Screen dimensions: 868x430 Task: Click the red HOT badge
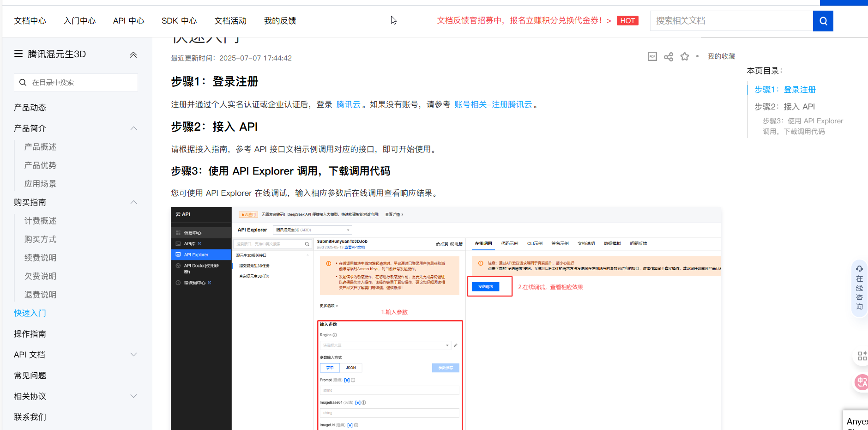click(x=627, y=21)
